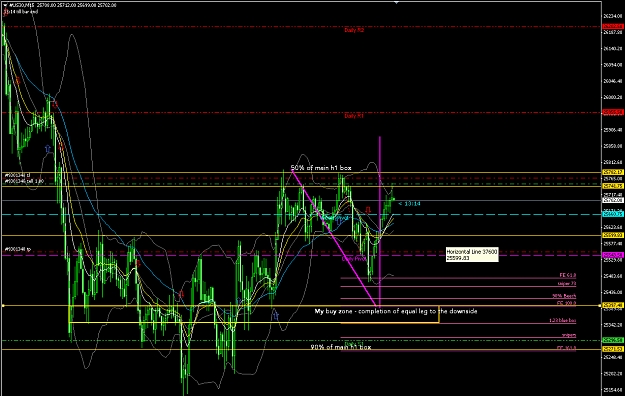Select the "1.23 blue box" level label
Screen dimensions: 625x396
[562, 321]
